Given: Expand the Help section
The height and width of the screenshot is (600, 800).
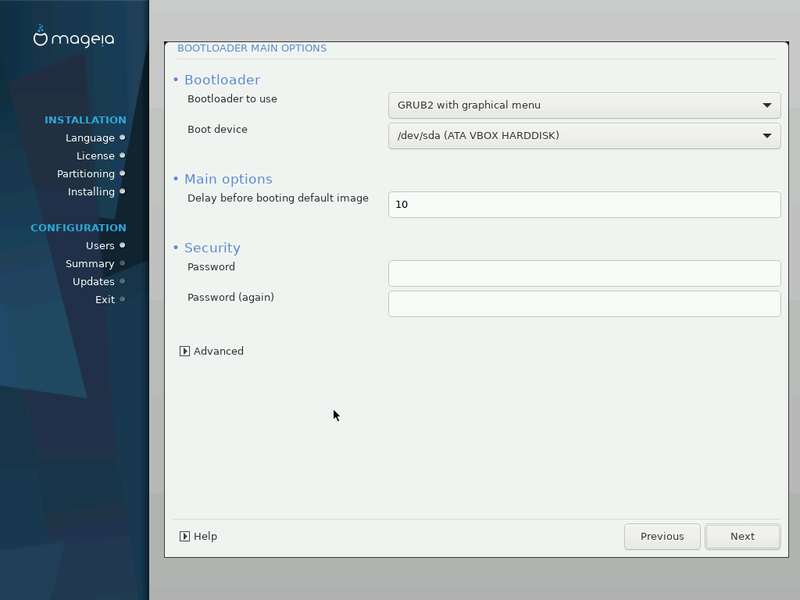Looking at the screenshot, I should point(198,536).
